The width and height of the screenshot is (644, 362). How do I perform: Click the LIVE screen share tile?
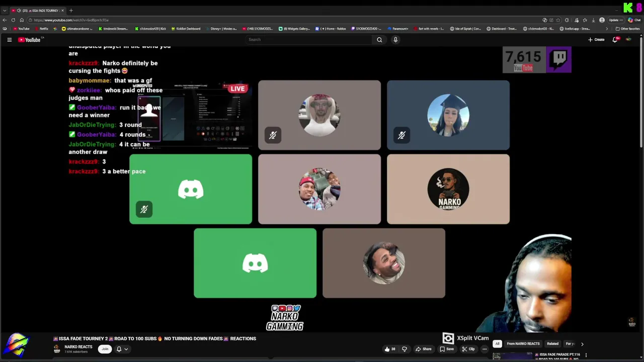coord(191,115)
